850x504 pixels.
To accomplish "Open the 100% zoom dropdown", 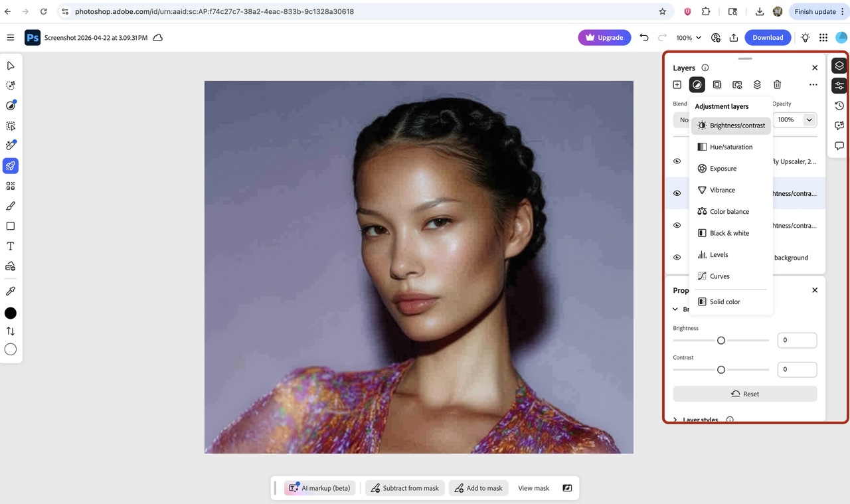I will (x=689, y=38).
